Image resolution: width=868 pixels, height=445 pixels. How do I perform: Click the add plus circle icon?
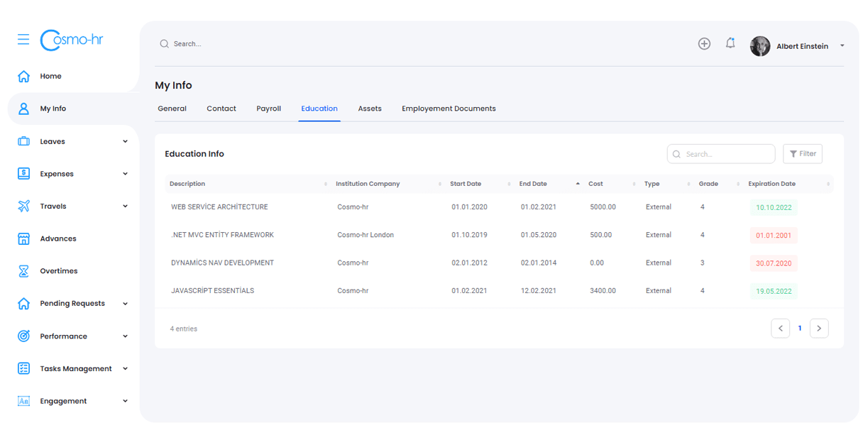tap(704, 44)
